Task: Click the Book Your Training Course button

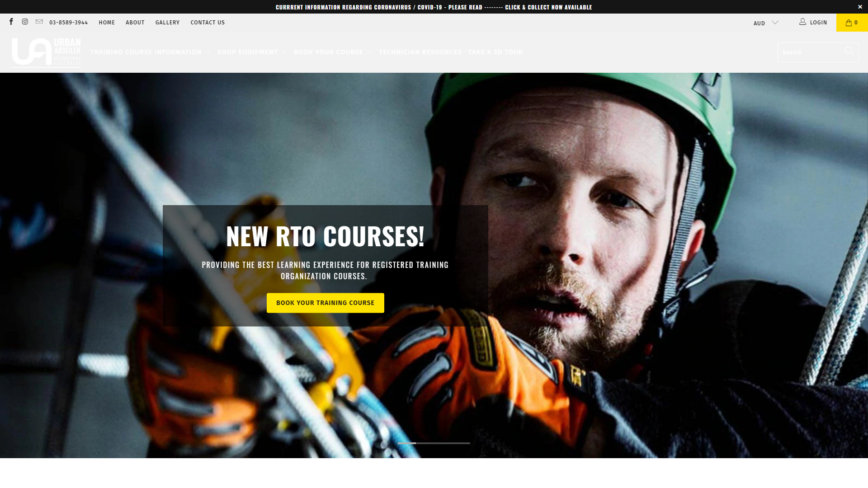Action: pyautogui.click(x=325, y=303)
